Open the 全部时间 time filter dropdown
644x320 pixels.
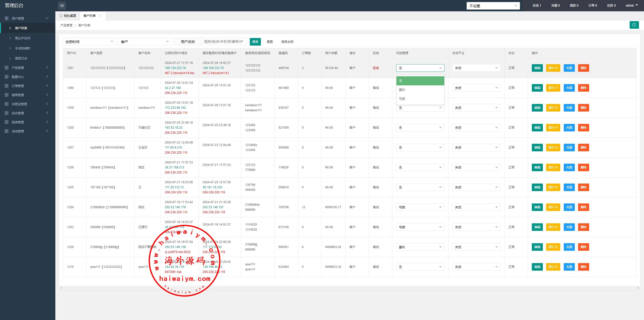tap(89, 42)
